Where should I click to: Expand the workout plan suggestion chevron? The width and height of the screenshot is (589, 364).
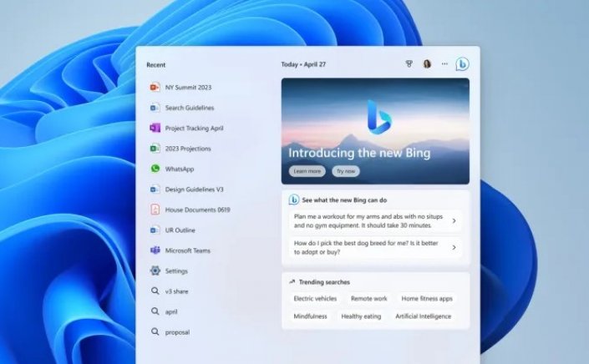(454, 221)
